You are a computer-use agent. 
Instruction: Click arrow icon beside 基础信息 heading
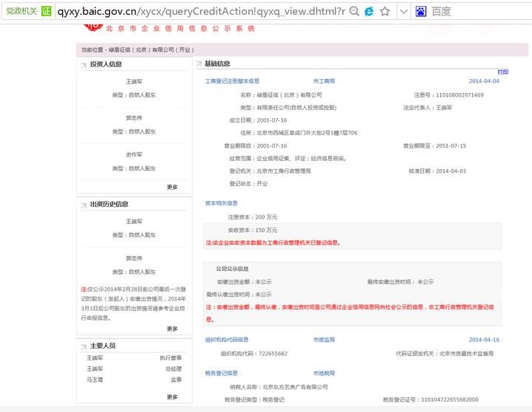[x=198, y=65]
